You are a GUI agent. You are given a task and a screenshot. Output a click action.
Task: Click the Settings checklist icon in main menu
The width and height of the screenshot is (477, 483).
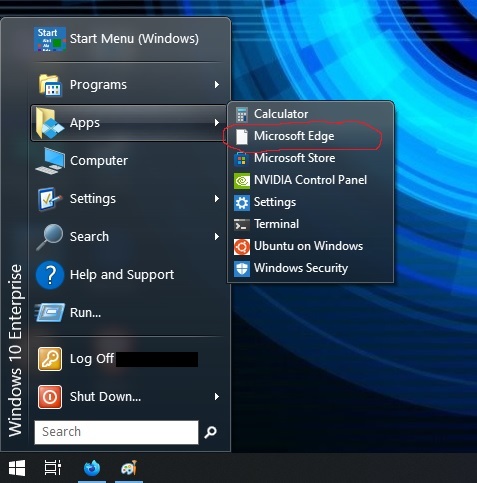tap(50, 199)
